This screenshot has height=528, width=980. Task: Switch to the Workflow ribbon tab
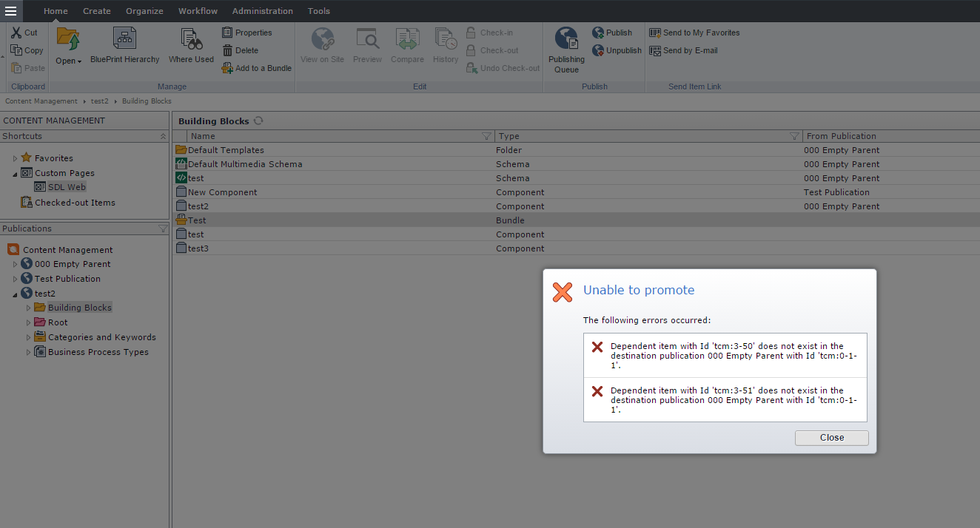(198, 11)
